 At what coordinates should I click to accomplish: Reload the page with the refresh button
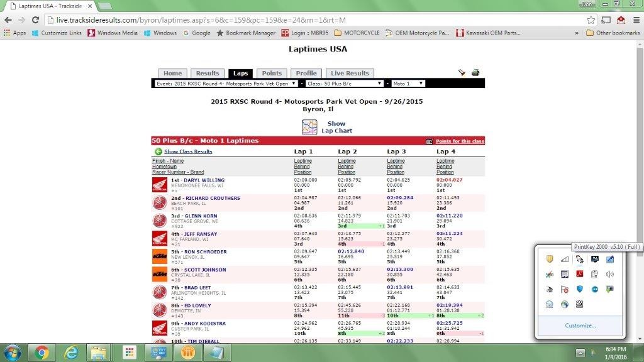pyautogui.click(x=36, y=19)
